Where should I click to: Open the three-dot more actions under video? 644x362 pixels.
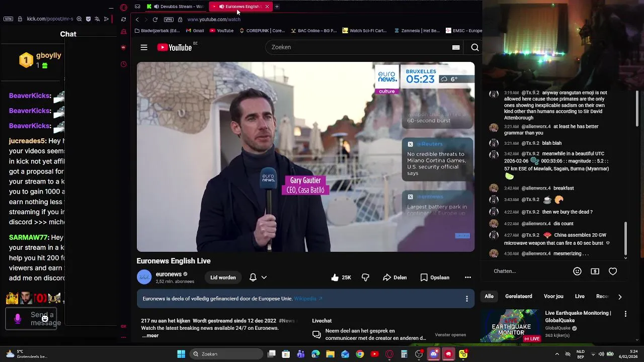point(468,278)
